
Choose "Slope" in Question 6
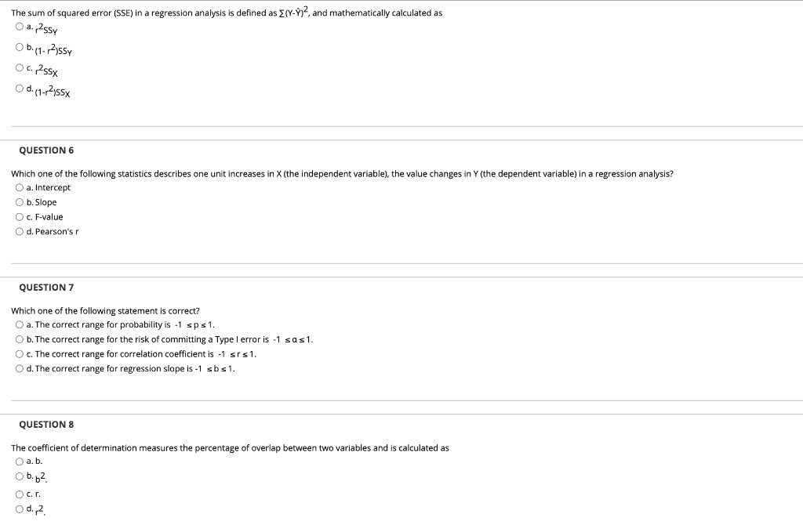pos(18,202)
